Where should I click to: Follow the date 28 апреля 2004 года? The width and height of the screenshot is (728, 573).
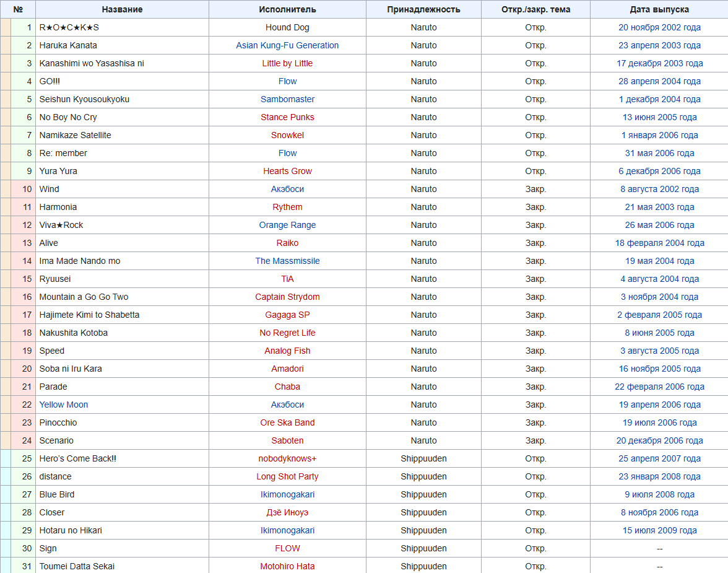[x=659, y=81]
